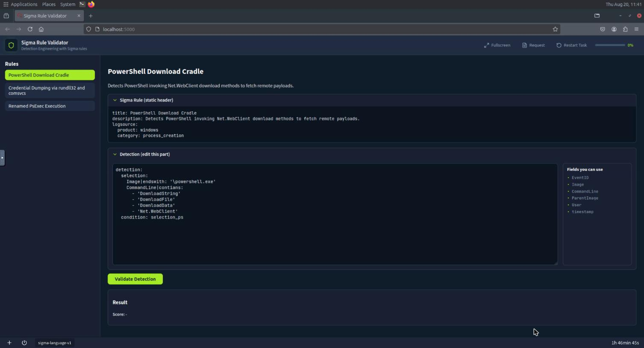Click the editor resize handle corner
The width and height of the screenshot is (644, 348).
point(556,263)
